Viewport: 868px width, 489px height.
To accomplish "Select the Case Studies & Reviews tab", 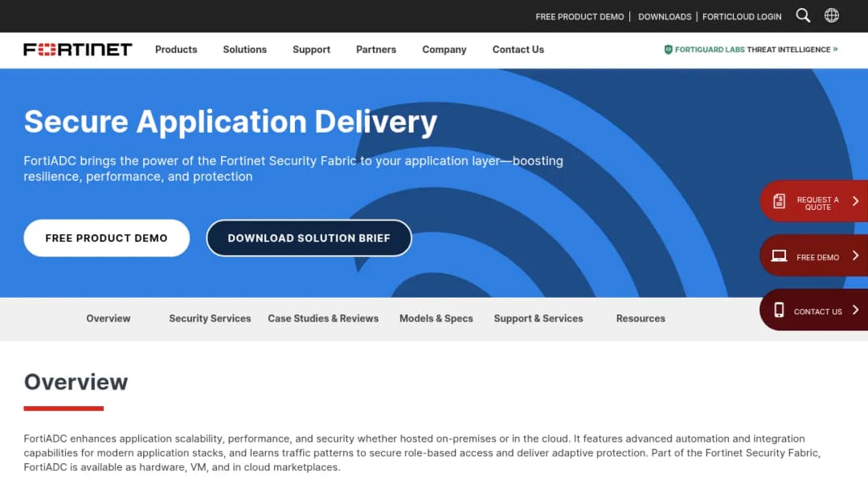I will (x=323, y=318).
